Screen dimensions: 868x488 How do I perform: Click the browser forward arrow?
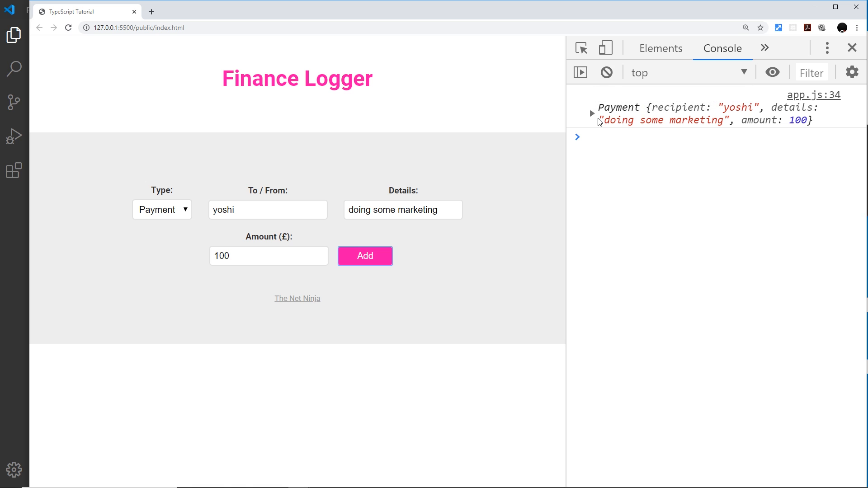(54, 28)
